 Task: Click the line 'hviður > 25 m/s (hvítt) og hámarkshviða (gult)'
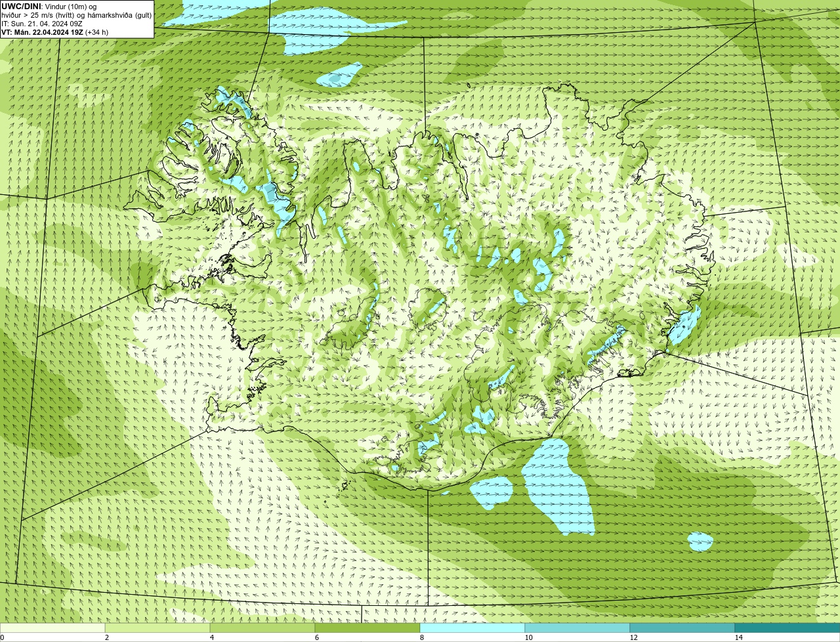pyautogui.click(x=76, y=14)
